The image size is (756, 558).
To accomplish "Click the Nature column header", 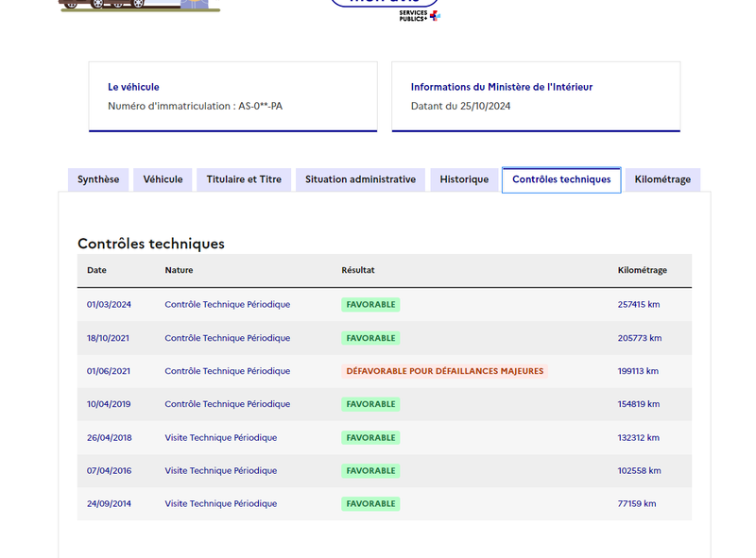I will point(179,270).
